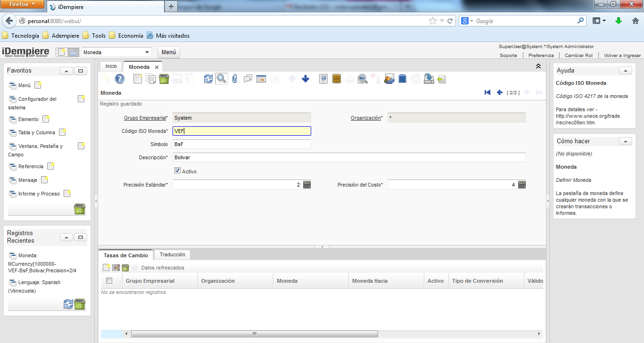Open the requests icon in the toolbar
Screen dimensions: 644x343
[x=389, y=79]
